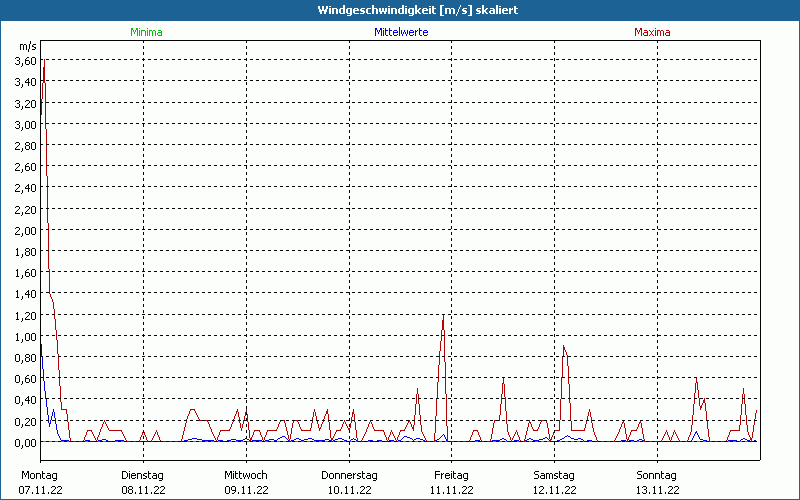The image size is (800, 500).
Task: Click the 'Montag' day label
Action: click(x=40, y=476)
